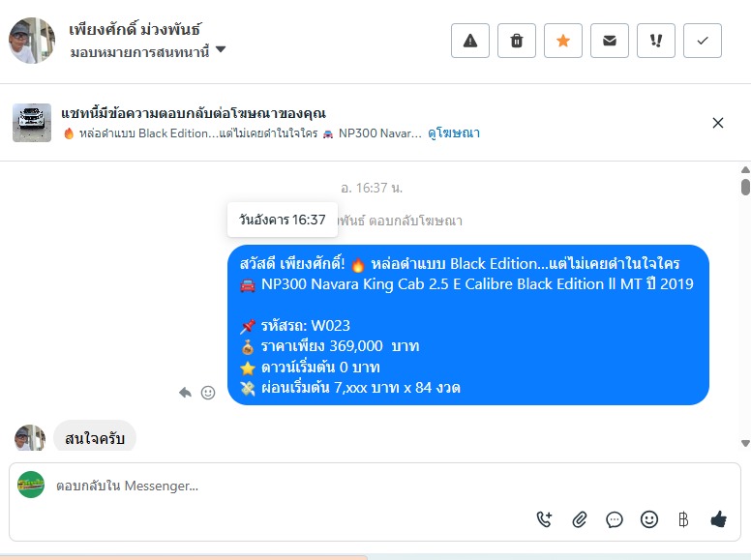Attach a file with the paperclip icon
Viewport: 751px width, 560px height.
[x=579, y=519]
